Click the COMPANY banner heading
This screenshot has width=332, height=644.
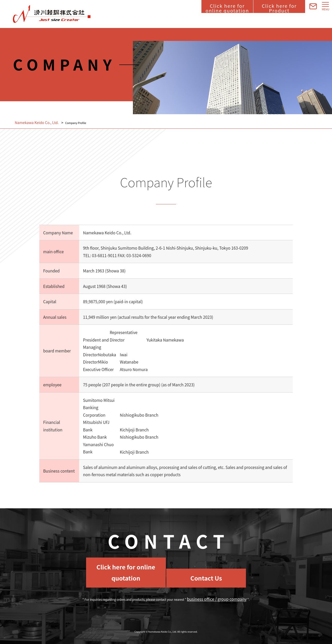63,65
